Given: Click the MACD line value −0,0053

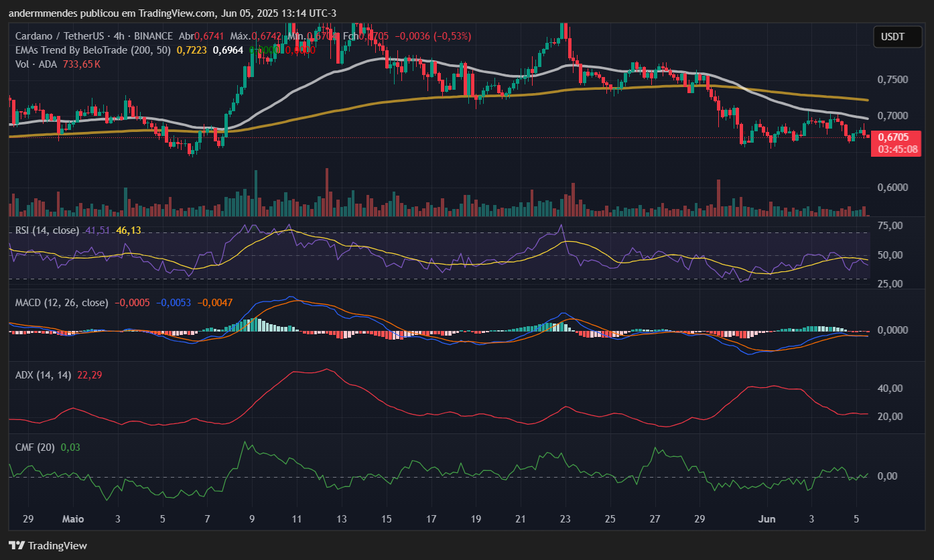Looking at the screenshot, I should [x=175, y=303].
